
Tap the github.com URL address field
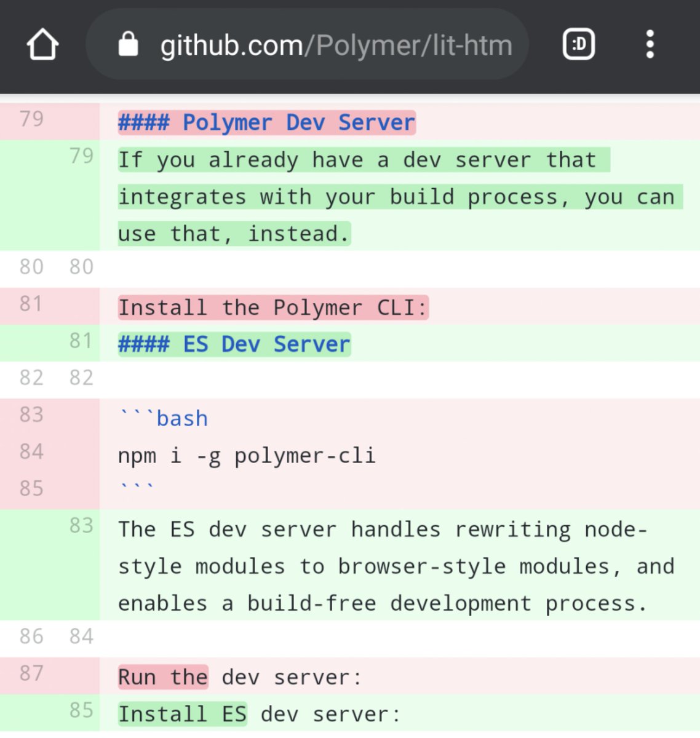click(308, 44)
